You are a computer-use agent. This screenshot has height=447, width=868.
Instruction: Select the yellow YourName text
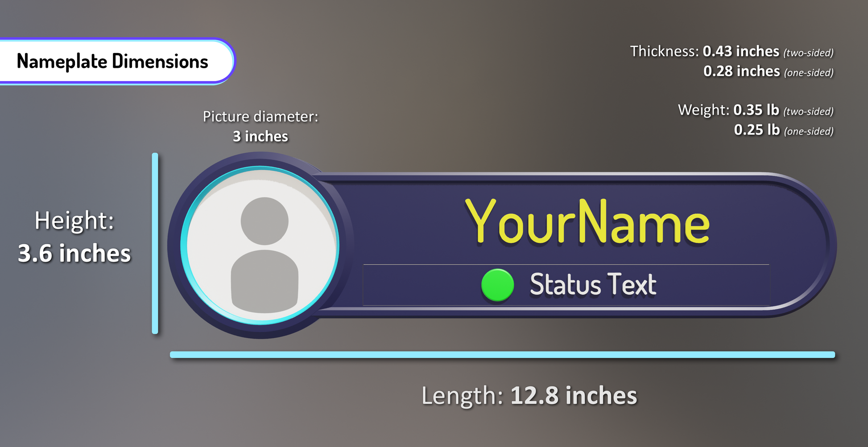[587, 222]
